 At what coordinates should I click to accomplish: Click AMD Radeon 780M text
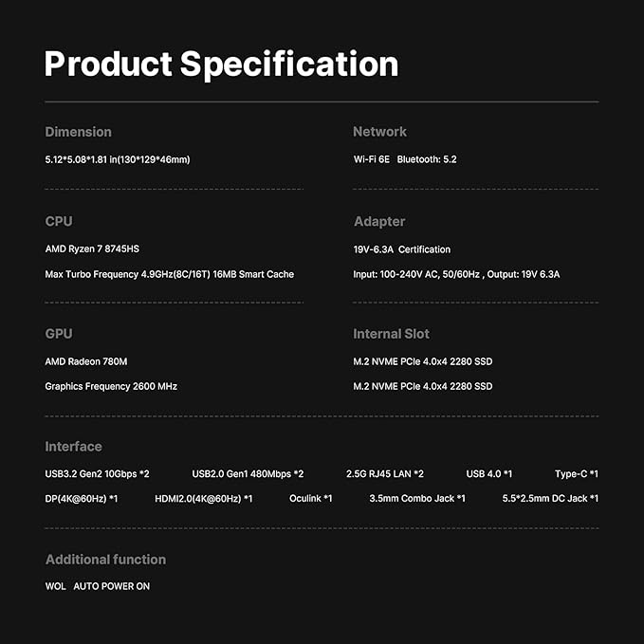coord(85,361)
